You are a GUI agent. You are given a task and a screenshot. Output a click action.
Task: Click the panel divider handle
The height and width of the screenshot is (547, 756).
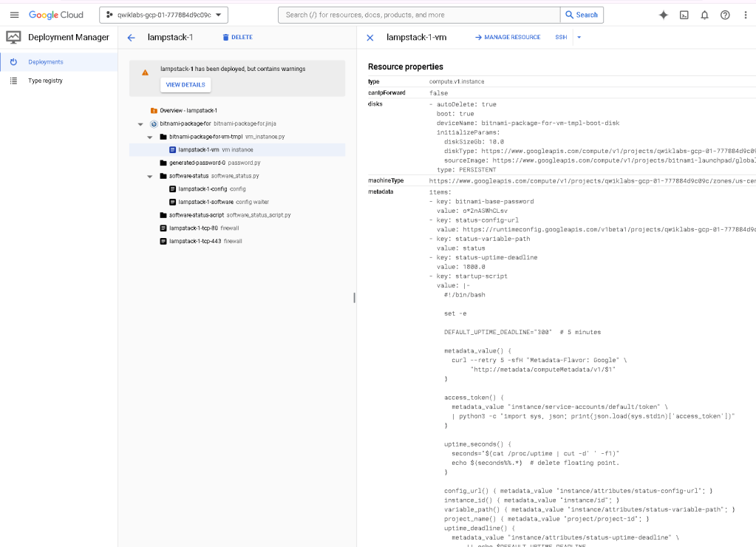[355, 298]
